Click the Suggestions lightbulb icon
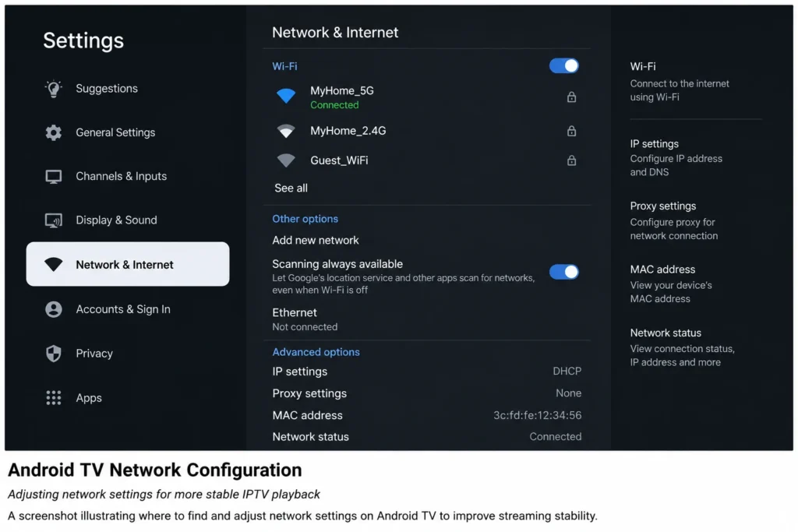 [x=54, y=89]
